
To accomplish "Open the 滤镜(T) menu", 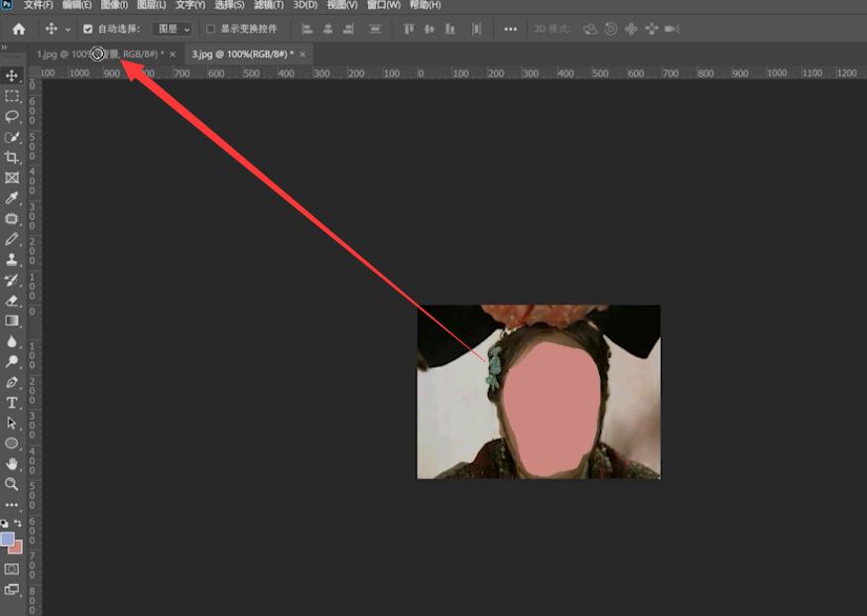I will click(x=269, y=5).
